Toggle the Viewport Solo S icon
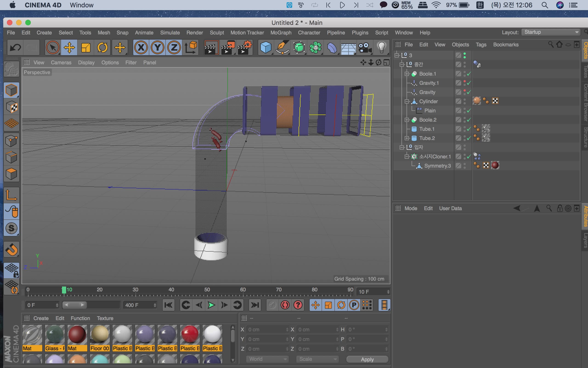Viewport: 588px width, 368px height. (11, 228)
